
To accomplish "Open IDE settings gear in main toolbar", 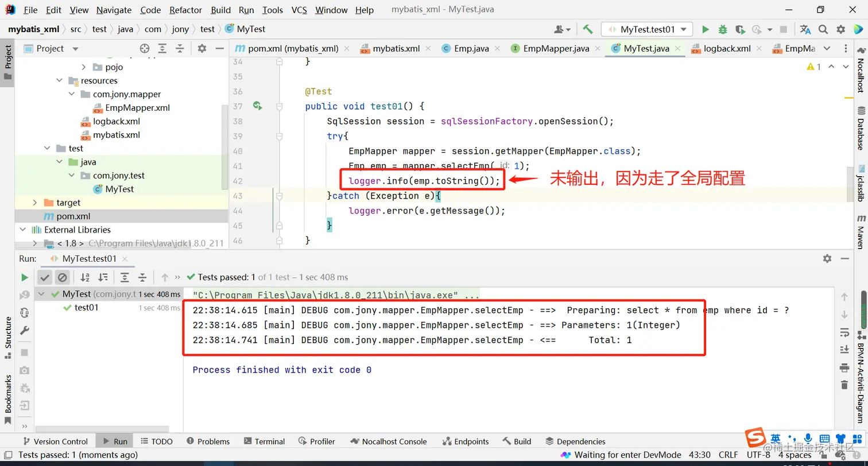I will [841, 29].
